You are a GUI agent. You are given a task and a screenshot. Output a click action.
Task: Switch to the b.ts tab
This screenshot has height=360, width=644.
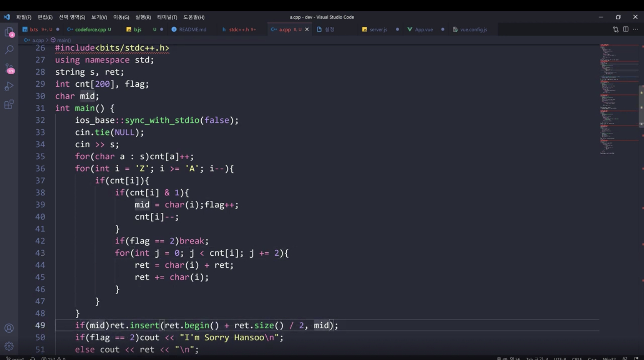click(41, 29)
